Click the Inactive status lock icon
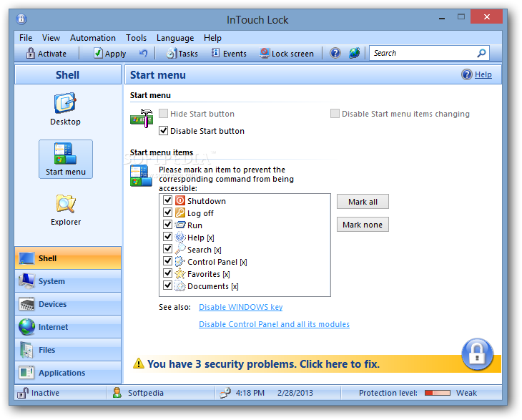 (23, 393)
